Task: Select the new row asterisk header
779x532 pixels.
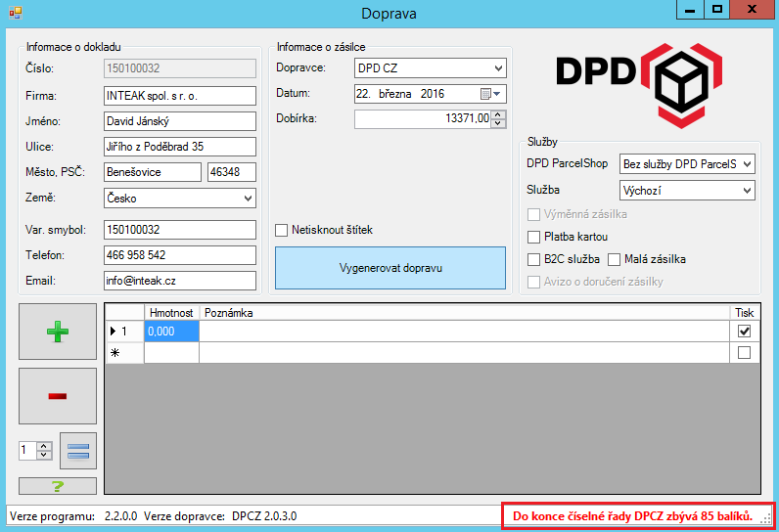Action: click(x=124, y=353)
